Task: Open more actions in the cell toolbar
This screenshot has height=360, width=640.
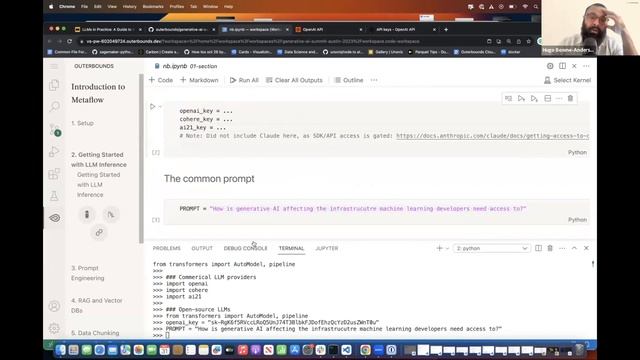Action: pos(559,98)
